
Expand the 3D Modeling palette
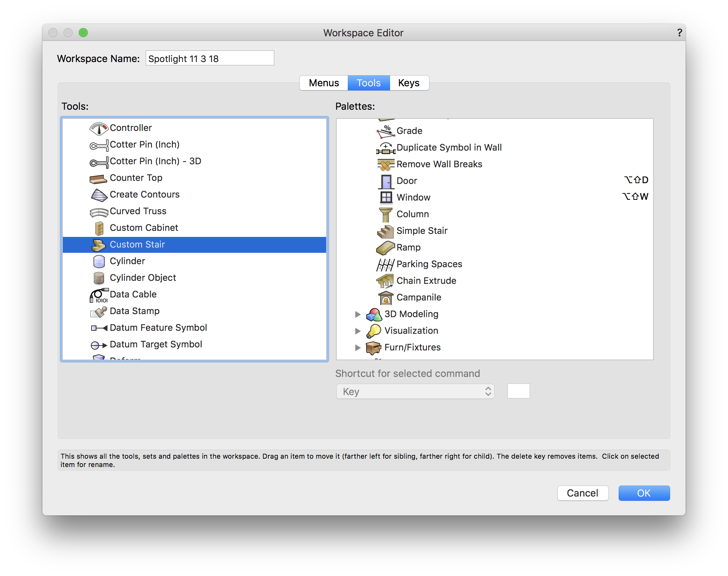358,314
